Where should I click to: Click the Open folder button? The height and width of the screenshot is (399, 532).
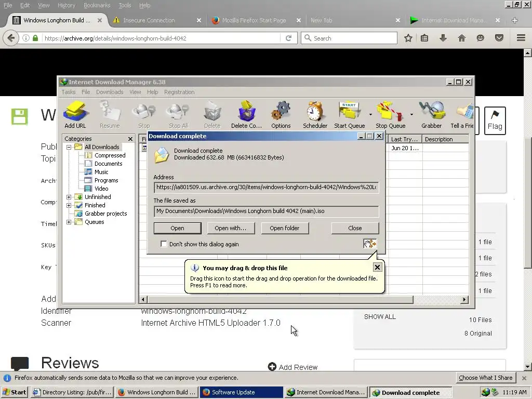(x=285, y=228)
